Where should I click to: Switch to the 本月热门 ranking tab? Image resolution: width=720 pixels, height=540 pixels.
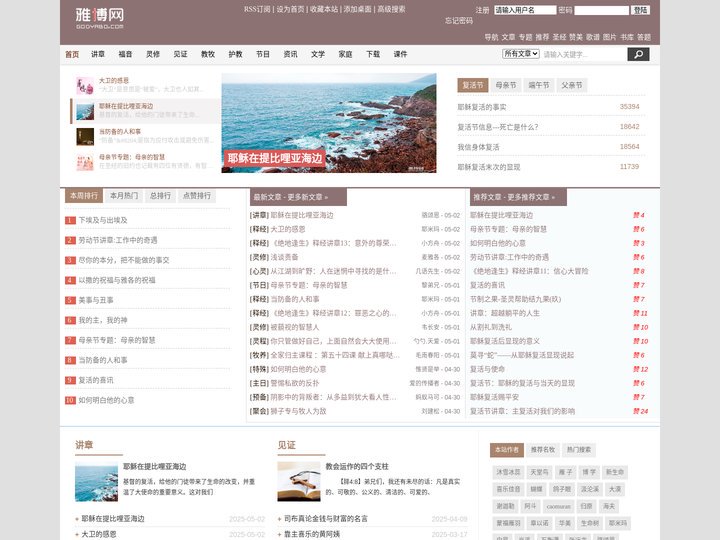tap(124, 196)
